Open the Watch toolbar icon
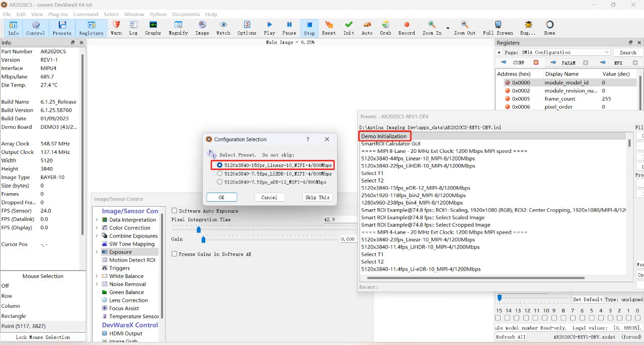 [x=223, y=28]
